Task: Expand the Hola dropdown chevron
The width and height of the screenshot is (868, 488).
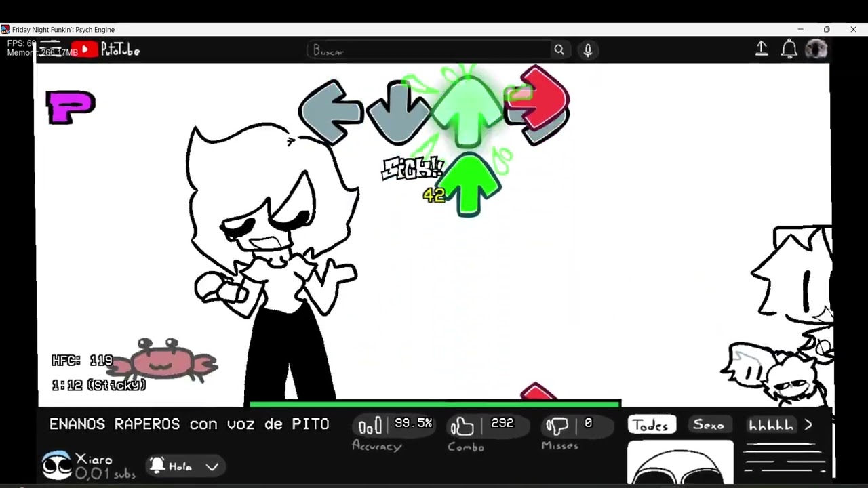Action: point(212,467)
